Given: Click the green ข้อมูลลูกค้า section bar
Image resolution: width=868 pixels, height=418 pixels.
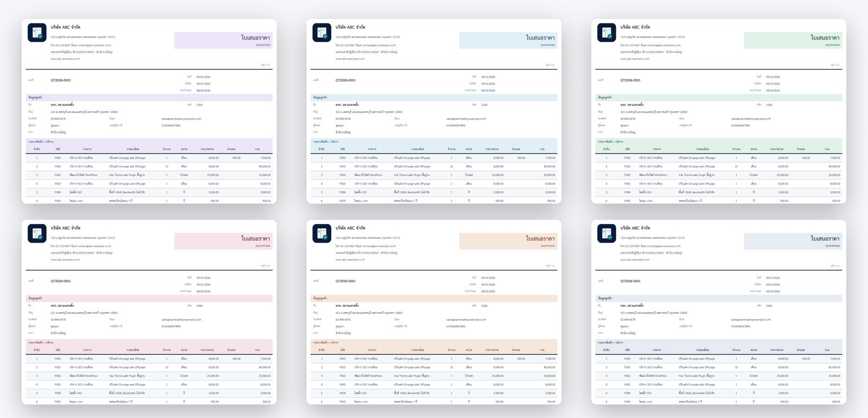Looking at the screenshot, I should click(719, 98).
